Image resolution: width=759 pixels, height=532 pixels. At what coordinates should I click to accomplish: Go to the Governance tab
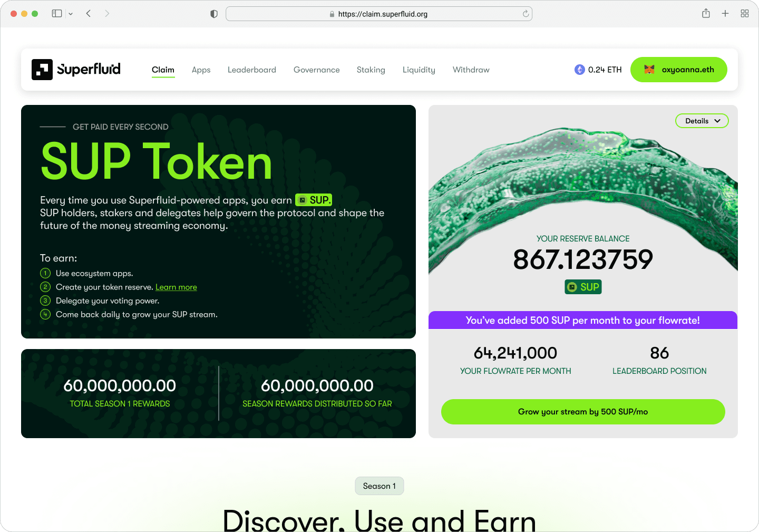317,70
